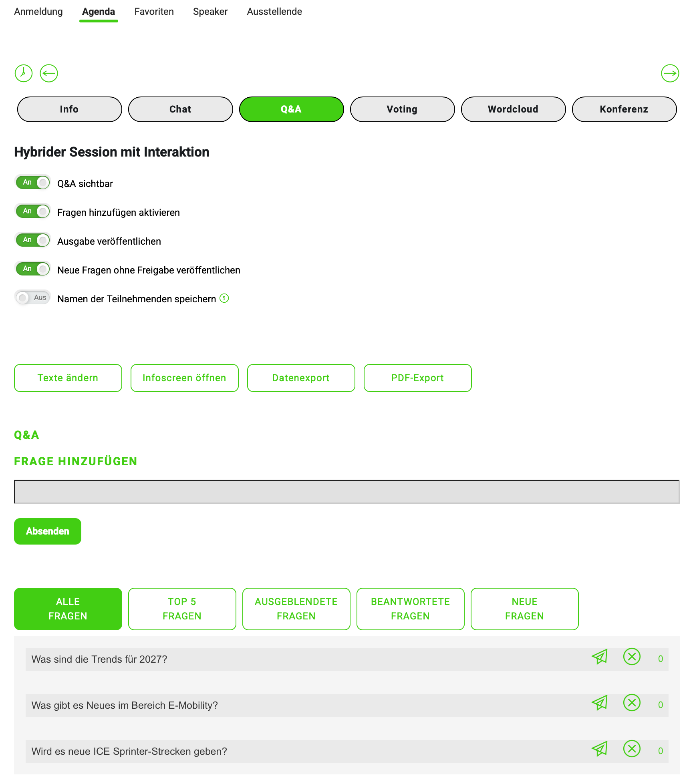This screenshot has height=784, width=693.
Task: Send ICE Sprinter-Strecken question with paper plane icon
Action: click(600, 749)
